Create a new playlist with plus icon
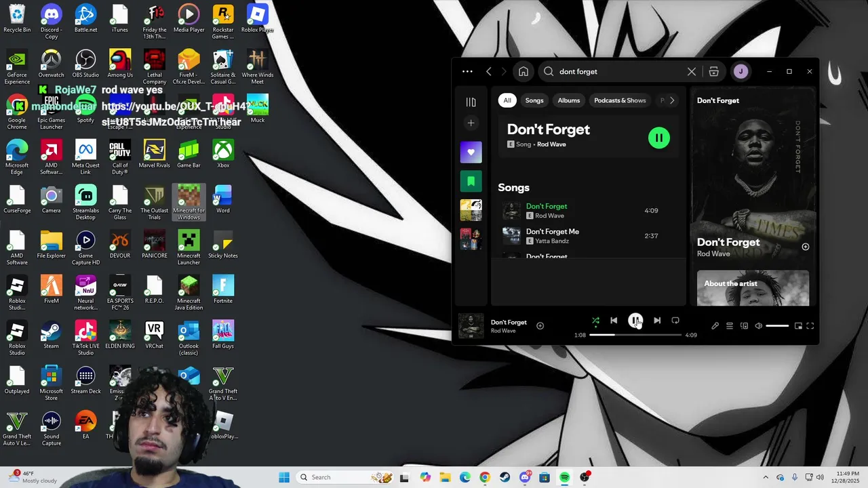Image resolution: width=868 pixels, height=488 pixels. pos(471,123)
